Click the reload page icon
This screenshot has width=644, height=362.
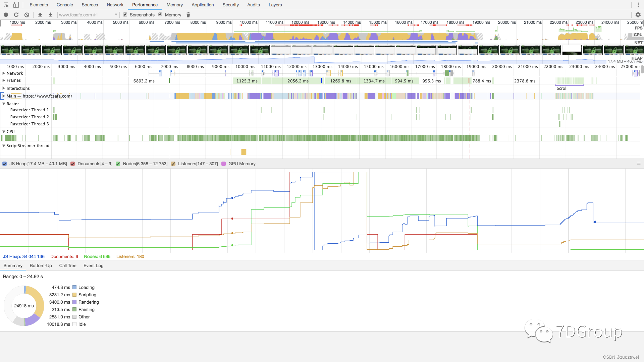(16, 15)
